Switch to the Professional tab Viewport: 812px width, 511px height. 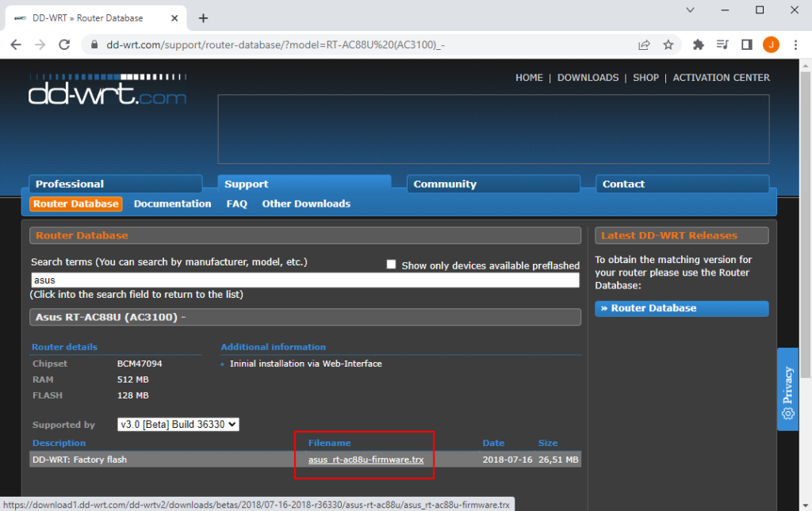click(115, 184)
